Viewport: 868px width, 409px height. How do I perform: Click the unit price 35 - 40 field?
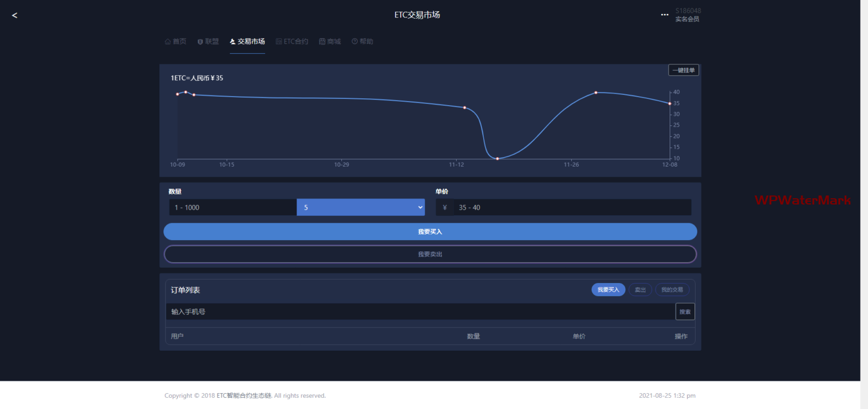(x=572, y=207)
